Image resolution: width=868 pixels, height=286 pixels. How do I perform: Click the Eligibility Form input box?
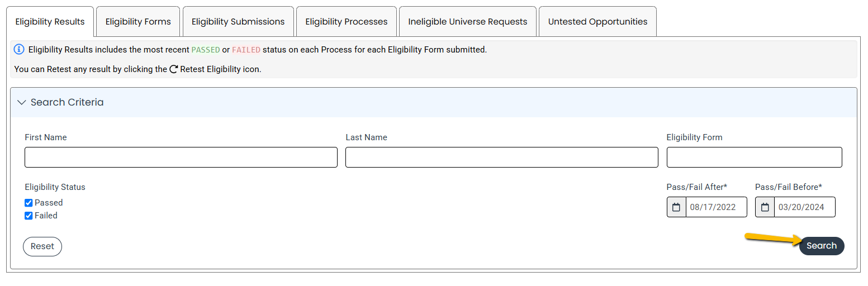tap(755, 158)
